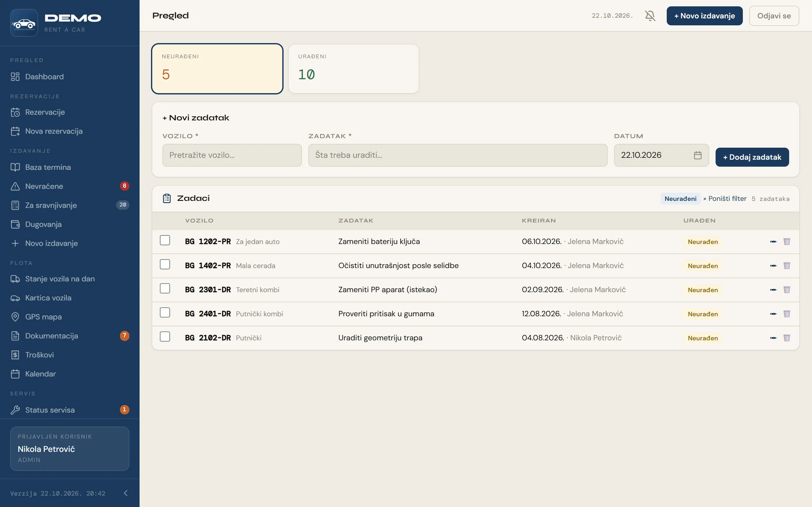Tick the checkbox for BG 1402-PR Mala cerada
Viewport: 812px width, 507px height.
pyautogui.click(x=165, y=265)
